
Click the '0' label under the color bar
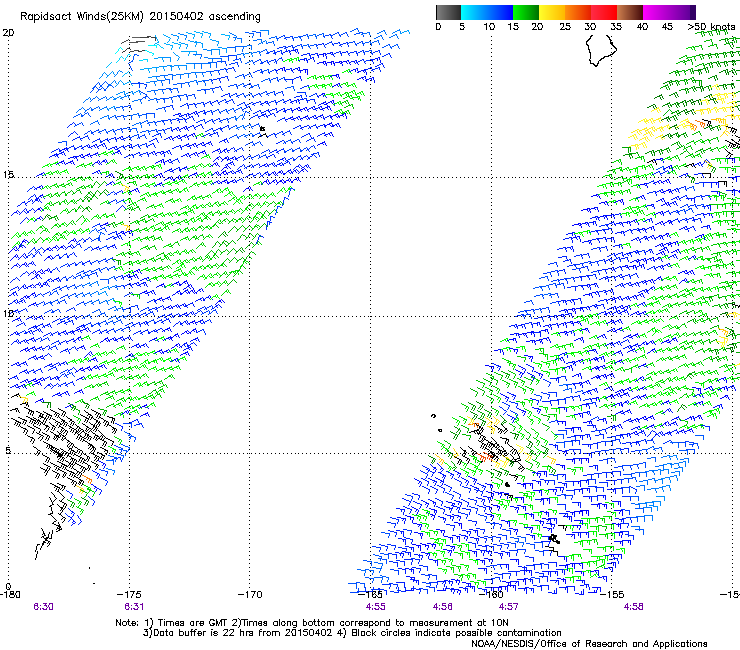pos(438,27)
